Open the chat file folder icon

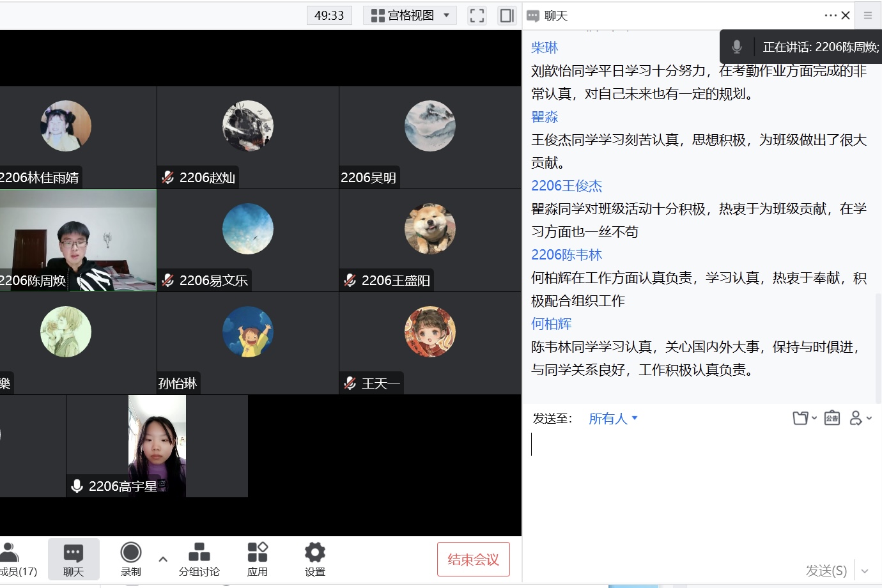point(801,418)
